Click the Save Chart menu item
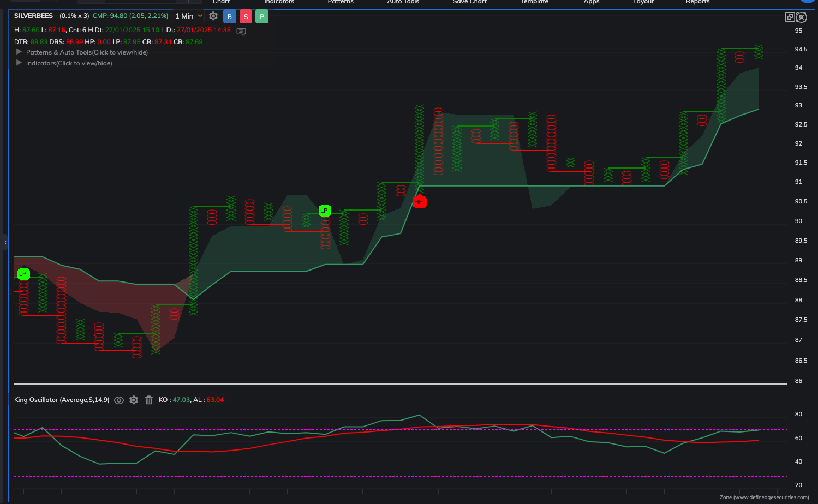818x504 pixels. click(470, 2)
